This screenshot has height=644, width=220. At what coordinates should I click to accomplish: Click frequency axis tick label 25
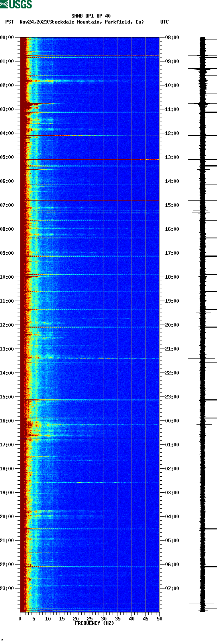point(90,619)
